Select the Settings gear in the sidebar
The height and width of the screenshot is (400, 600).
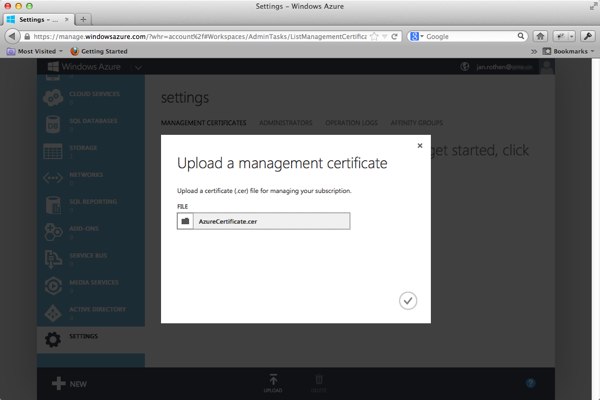(54, 338)
